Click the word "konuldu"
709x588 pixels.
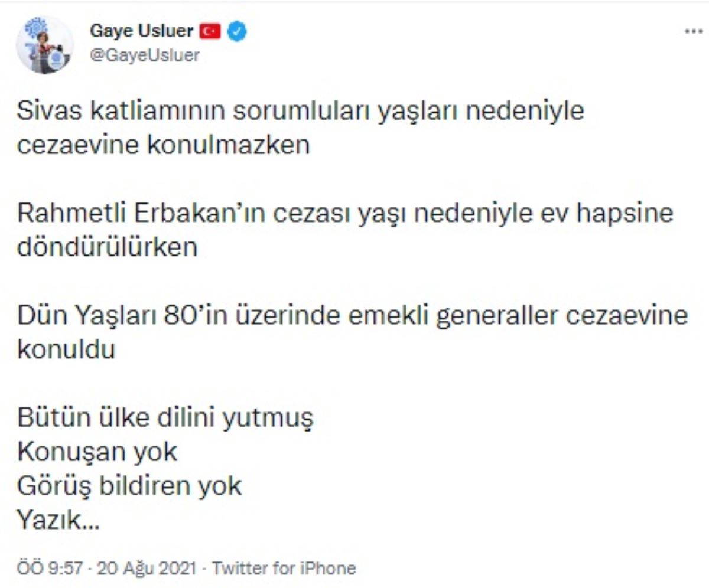66,349
